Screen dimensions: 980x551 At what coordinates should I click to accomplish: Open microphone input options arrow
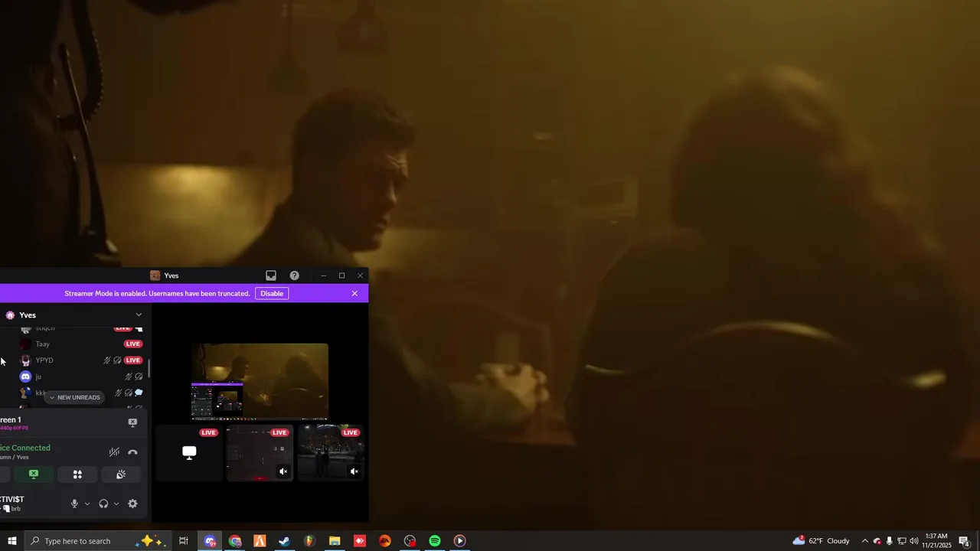pos(87,504)
